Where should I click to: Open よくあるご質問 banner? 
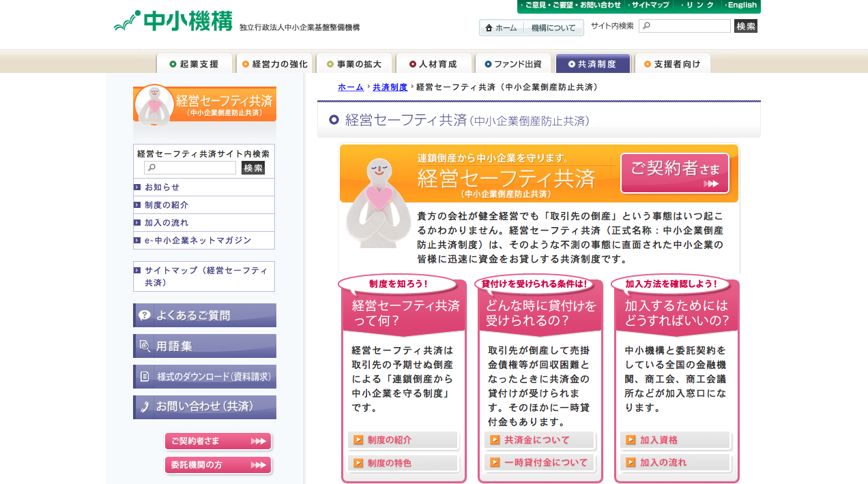[x=205, y=316]
